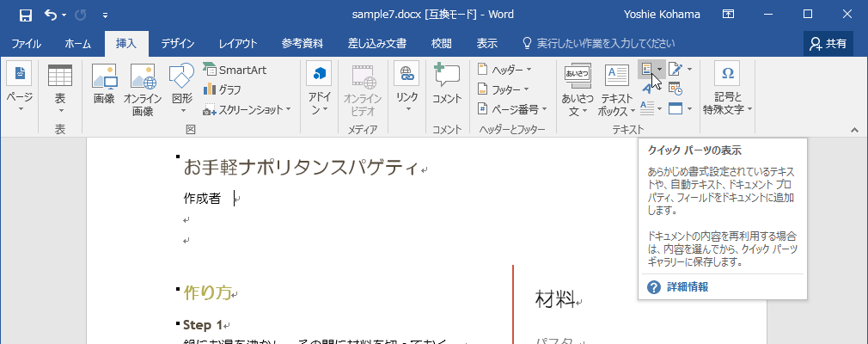Save the document with the floppy disk icon

[26, 15]
